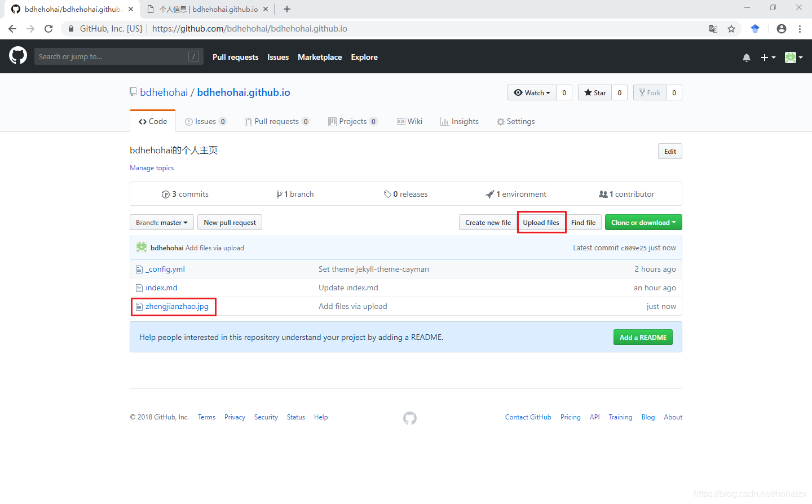Switch to the 个人信息 browser tab
The height and width of the screenshot is (504, 812).
pyautogui.click(x=206, y=9)
